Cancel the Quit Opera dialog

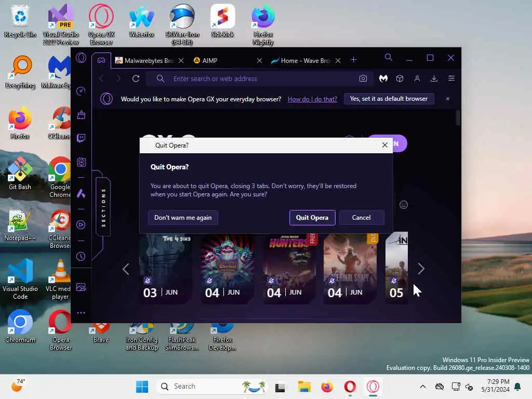[362, 218]
